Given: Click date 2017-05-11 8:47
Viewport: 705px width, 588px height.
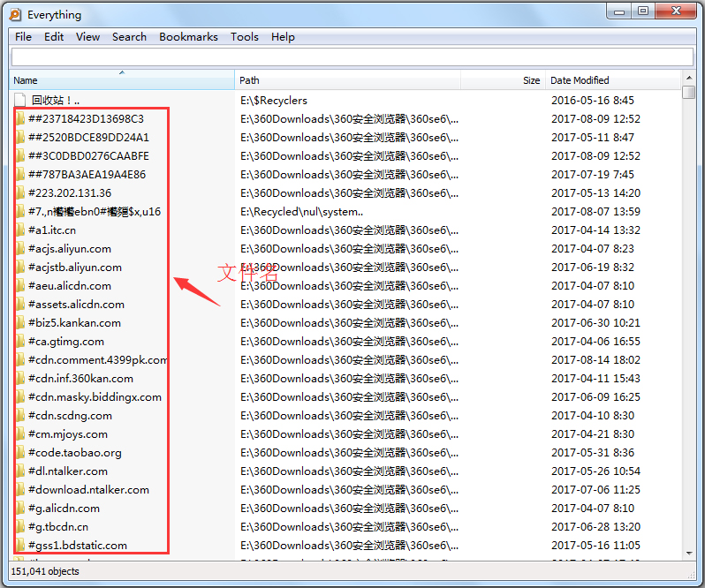Looking at the screenshot, I should (x=593, y=137).
